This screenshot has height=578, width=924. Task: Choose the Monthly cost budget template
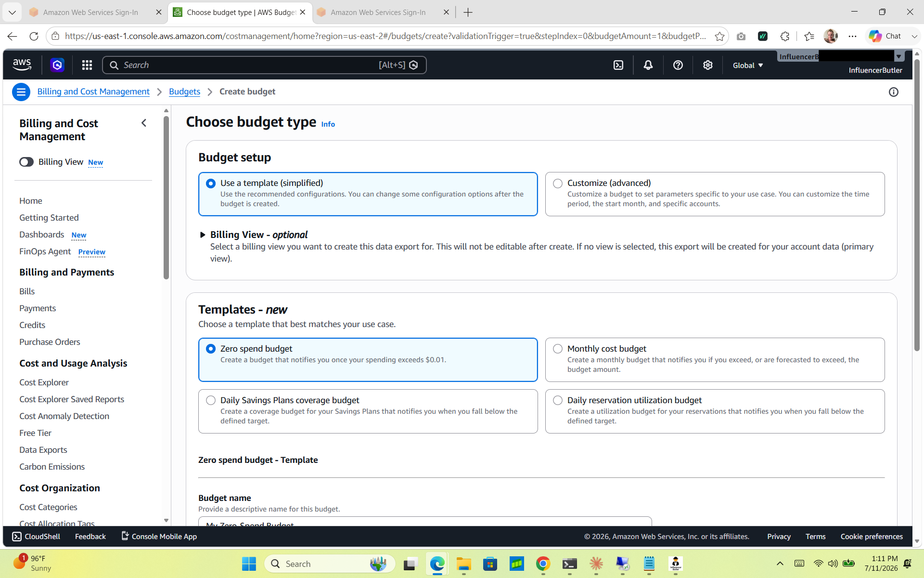coord(715,360)
